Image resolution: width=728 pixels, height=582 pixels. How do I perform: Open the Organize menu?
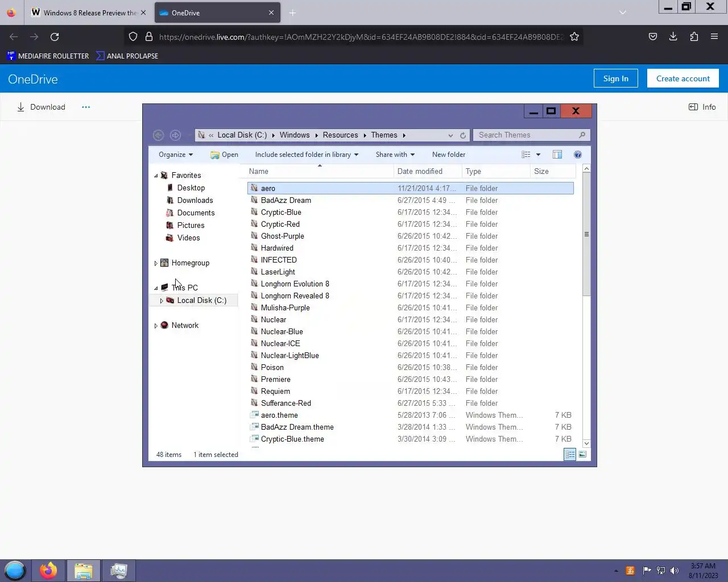coord(176,155)
